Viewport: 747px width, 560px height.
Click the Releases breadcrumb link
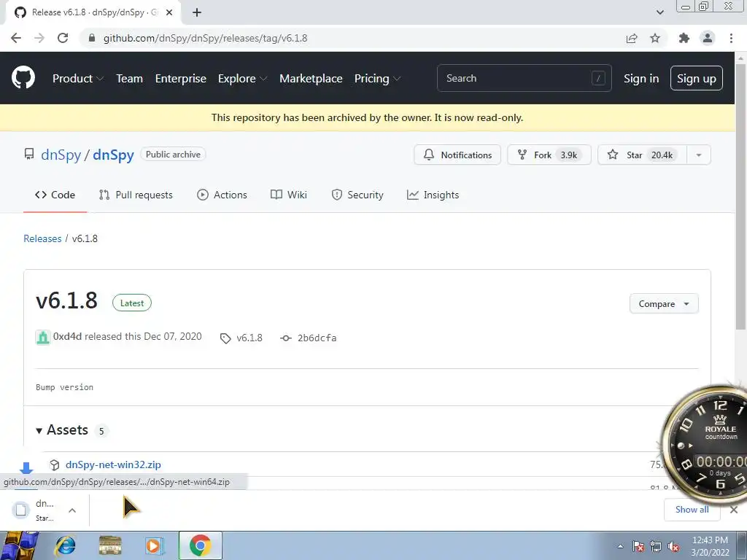(42, 238)
